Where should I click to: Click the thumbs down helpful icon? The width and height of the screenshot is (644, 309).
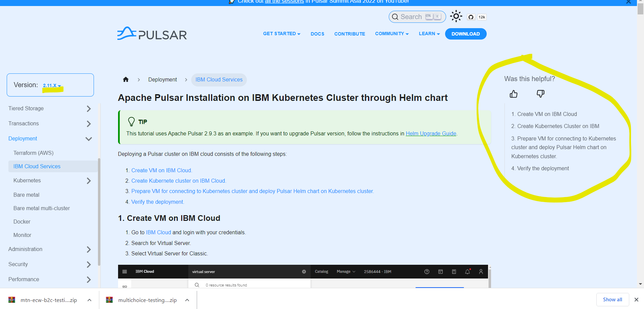tap(540, 94)
